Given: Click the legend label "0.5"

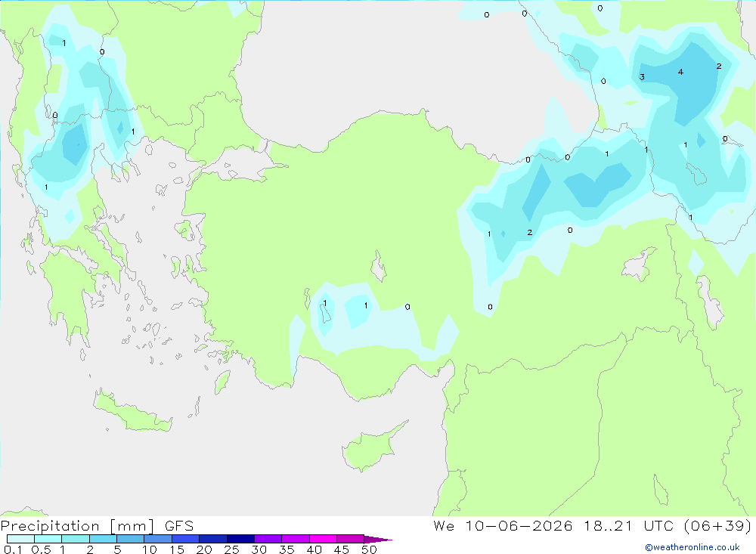Looking at the screenshot, I should (x=41, y=549).
